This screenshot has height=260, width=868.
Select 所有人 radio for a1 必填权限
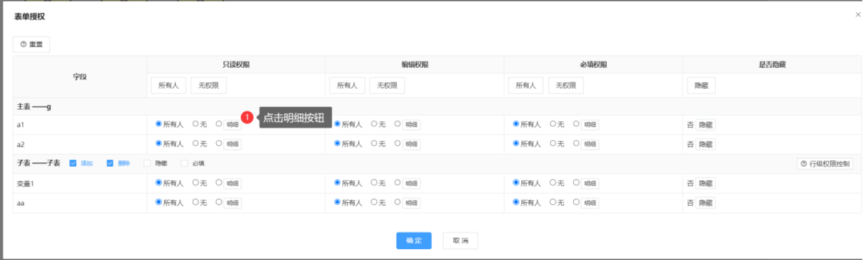tap(516, 124)
